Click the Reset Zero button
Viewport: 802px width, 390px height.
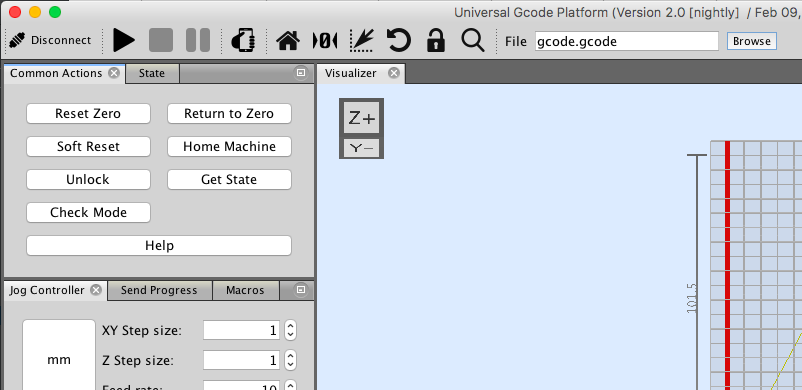coord(88,114)
